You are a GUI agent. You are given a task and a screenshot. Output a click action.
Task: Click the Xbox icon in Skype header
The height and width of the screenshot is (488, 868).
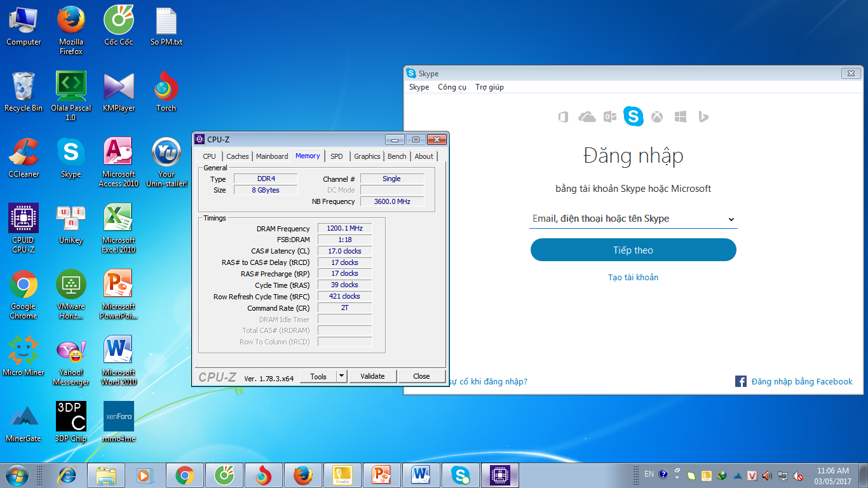coord(657,117)
